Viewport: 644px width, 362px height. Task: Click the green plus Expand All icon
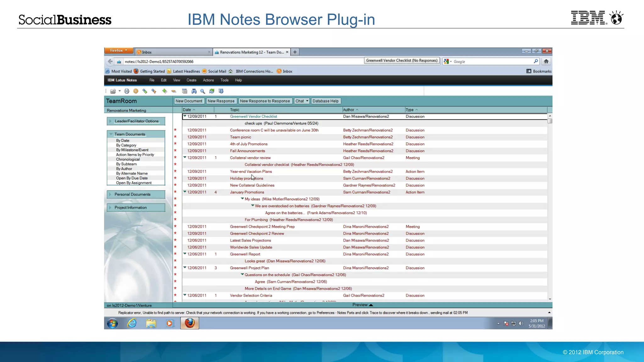click(164, 91)
